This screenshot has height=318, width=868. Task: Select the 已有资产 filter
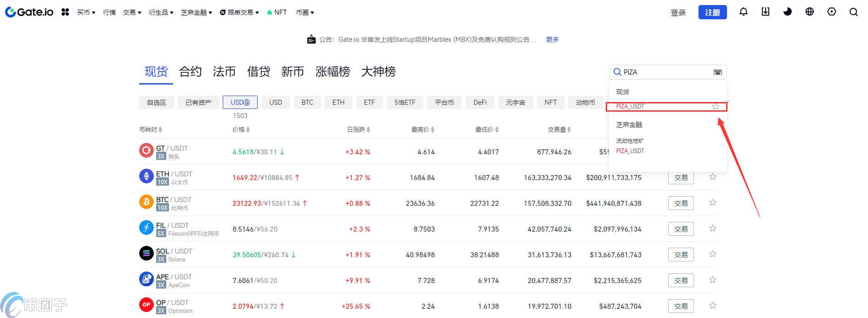198,102
